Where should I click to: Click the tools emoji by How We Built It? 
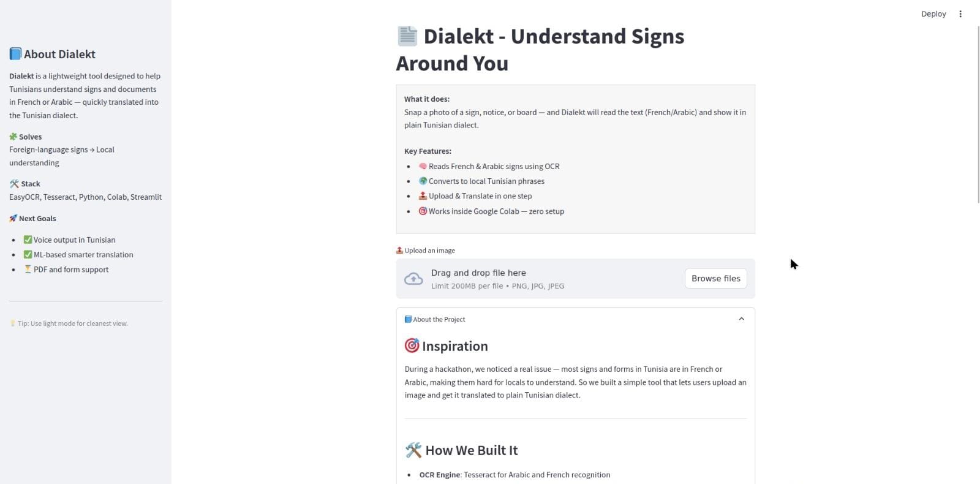413,450
